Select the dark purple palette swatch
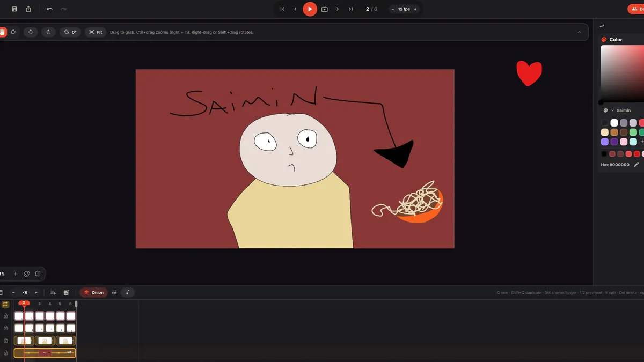The height and width of the screenshot is (362, 644). point(614,142)
